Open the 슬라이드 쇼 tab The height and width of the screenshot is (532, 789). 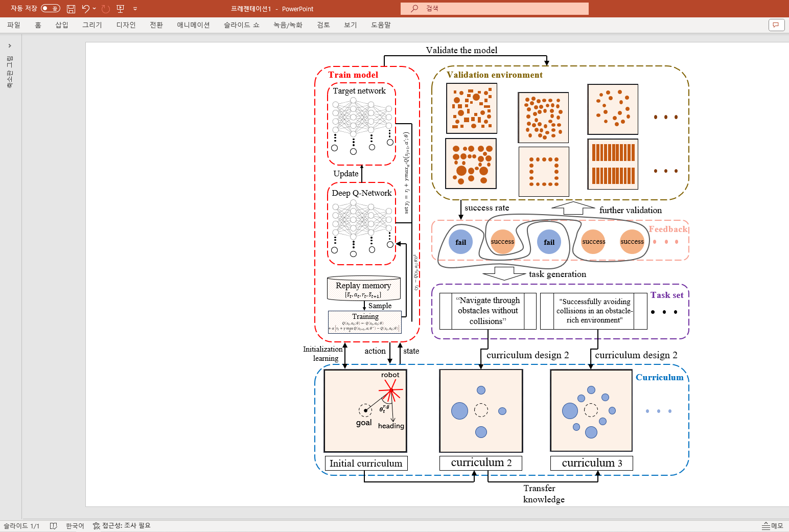point(241,25)
